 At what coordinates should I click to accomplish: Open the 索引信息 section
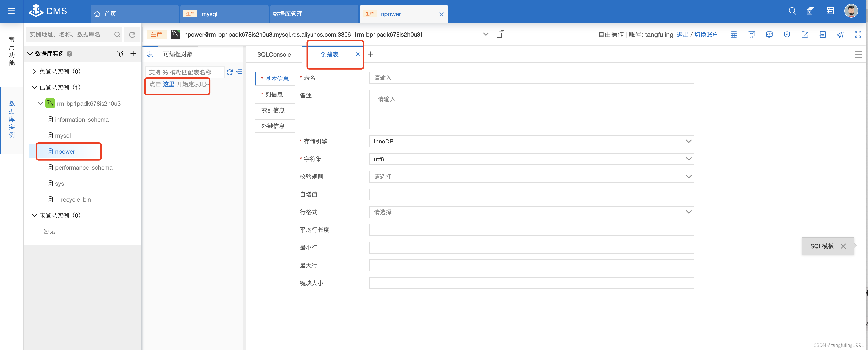point(275,110)
